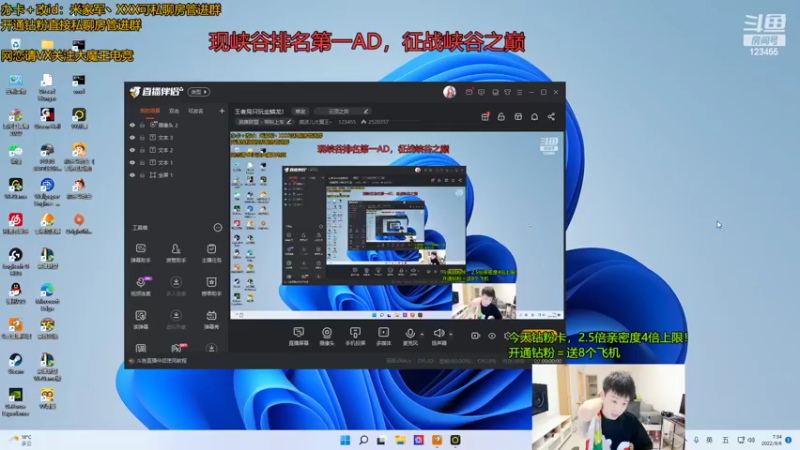Open the skin shirt icon in title bar

(x=507, y=92)
